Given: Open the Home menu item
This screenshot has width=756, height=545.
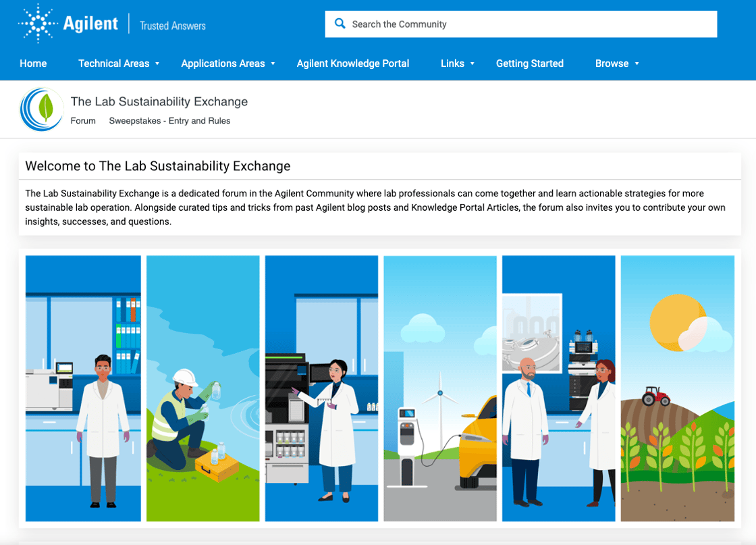Looking at the screenshot, I should (x=33, y=63).
